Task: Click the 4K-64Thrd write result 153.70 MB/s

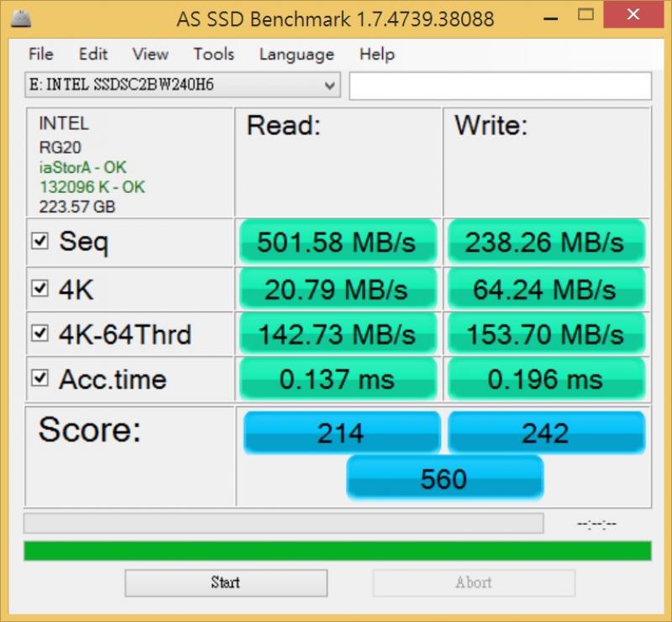Action: tap(547, 332)
